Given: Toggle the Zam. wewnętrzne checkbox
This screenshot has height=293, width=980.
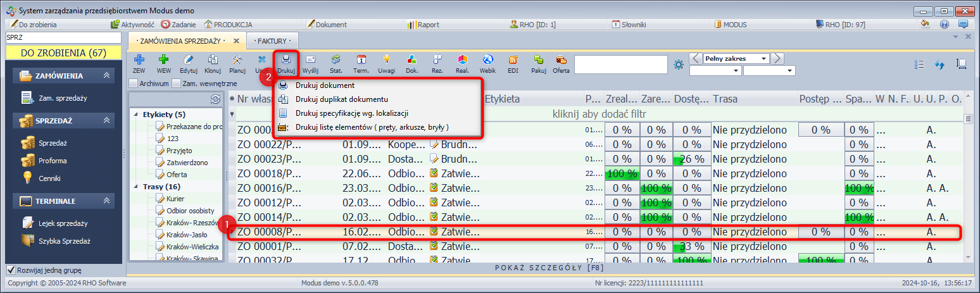Looking at the screenshot, I should coord(176,83).
